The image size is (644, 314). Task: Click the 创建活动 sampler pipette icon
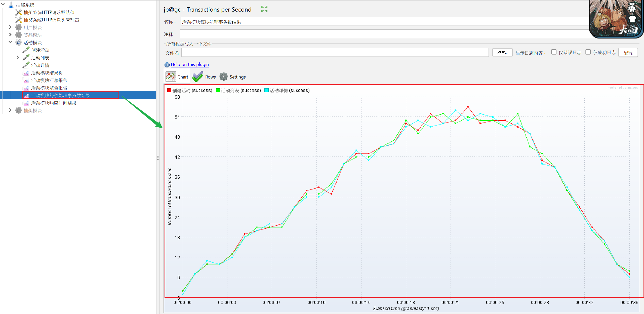[x=26, y=50]
